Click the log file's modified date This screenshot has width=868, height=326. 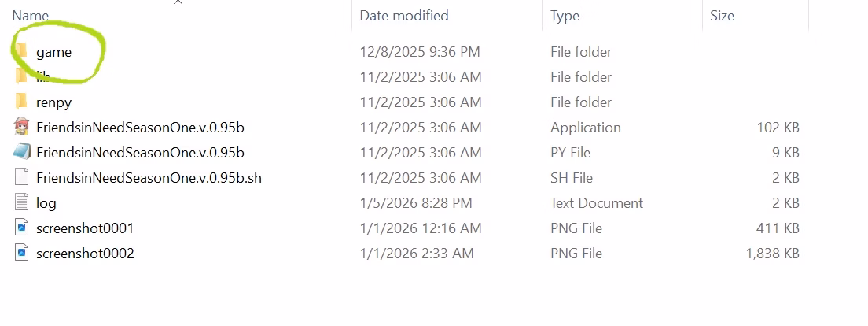pos(416,203)
